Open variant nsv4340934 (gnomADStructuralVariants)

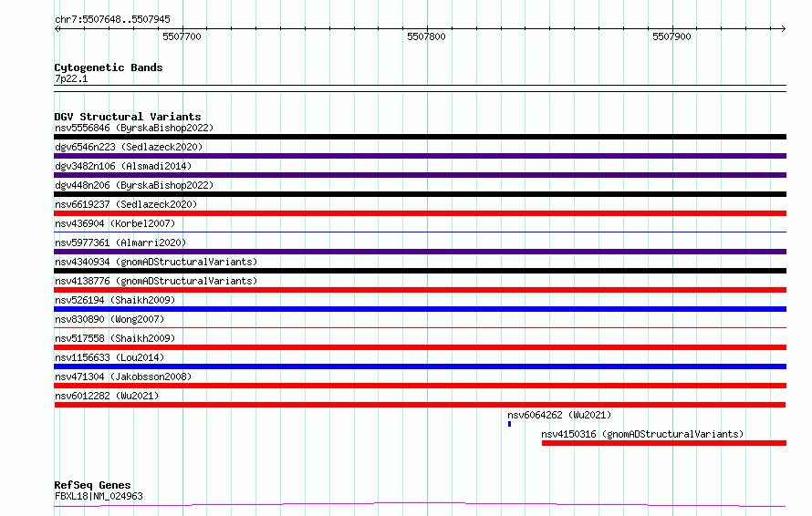(156, 262)
